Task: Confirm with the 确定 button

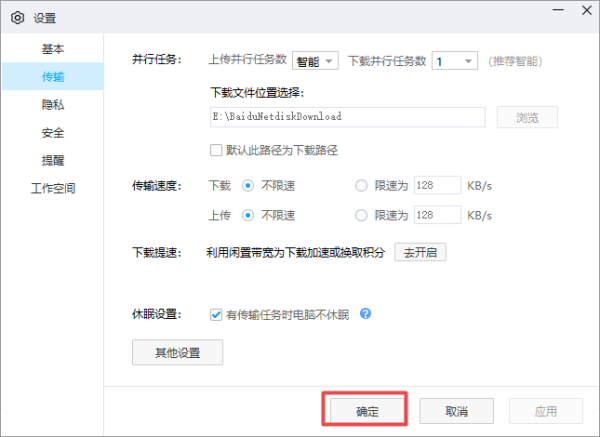Action: pyautogui.click(x=367, y=411)
